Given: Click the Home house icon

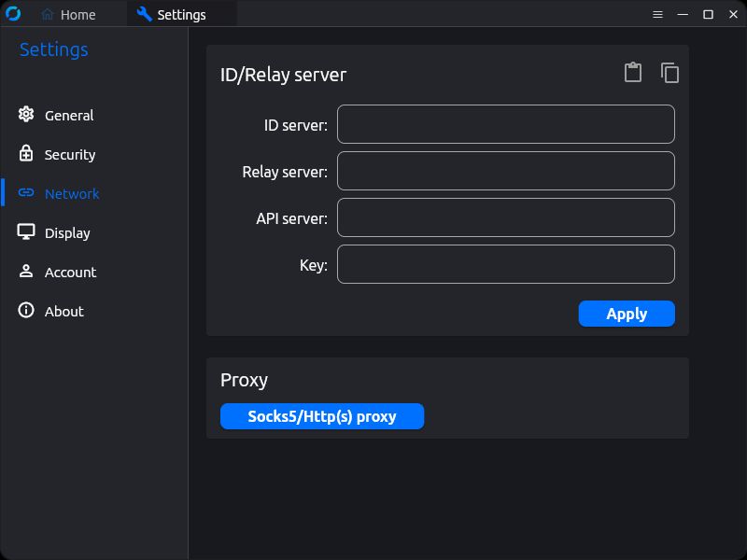Looking at the screenshot, I should [49, 14].
